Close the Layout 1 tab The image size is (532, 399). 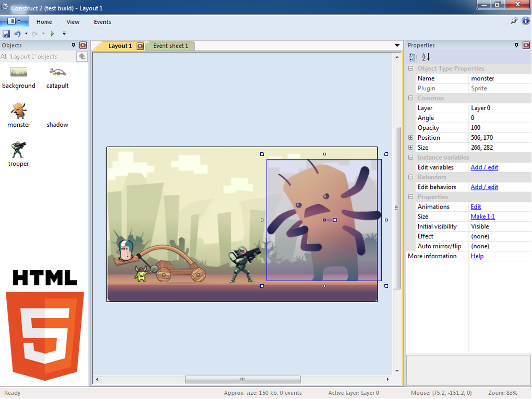[140, 46]
